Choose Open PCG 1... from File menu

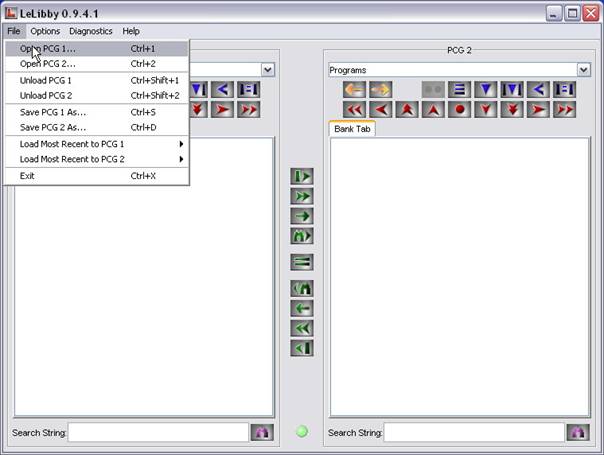coord(96,49)
